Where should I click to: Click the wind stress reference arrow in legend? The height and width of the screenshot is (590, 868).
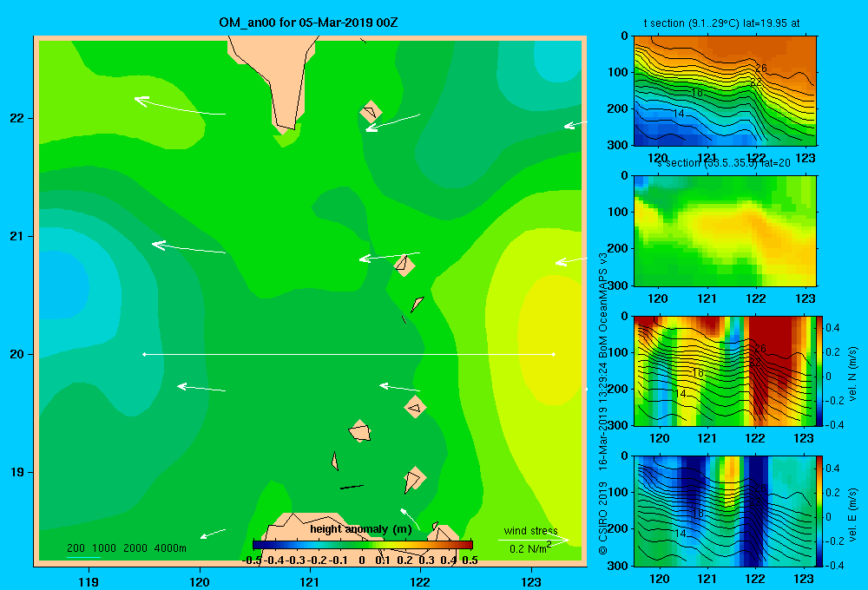[534, 540]
